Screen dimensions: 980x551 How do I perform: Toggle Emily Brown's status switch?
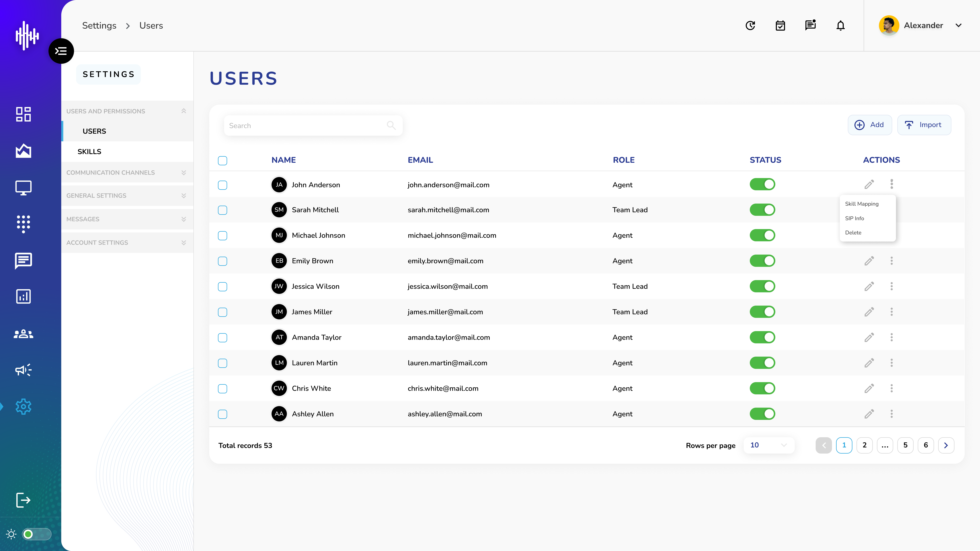tap(762, 261)
